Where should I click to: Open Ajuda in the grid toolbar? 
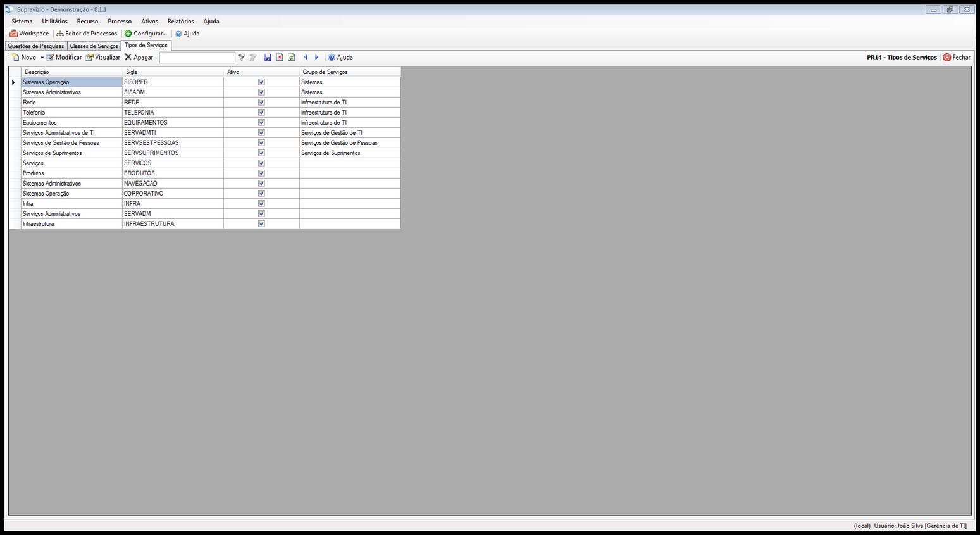340,58
